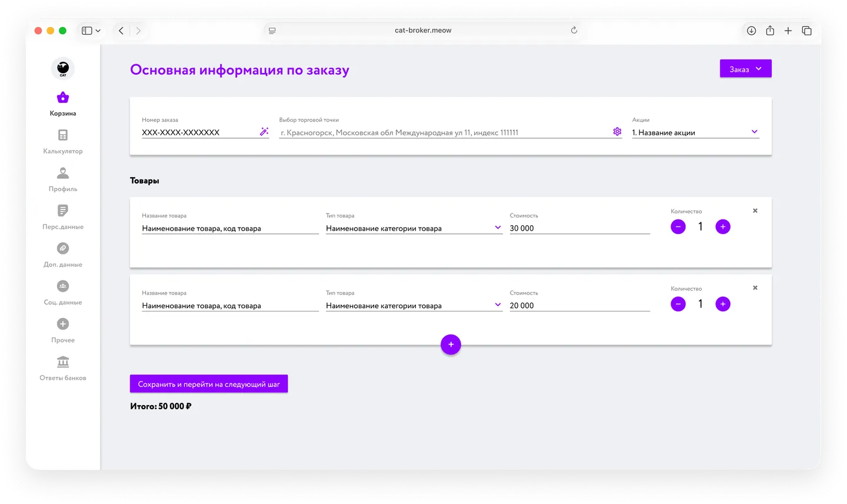Expand Тип товара dropdown for first product
847x504 pixels.
(x=498, y=228)
